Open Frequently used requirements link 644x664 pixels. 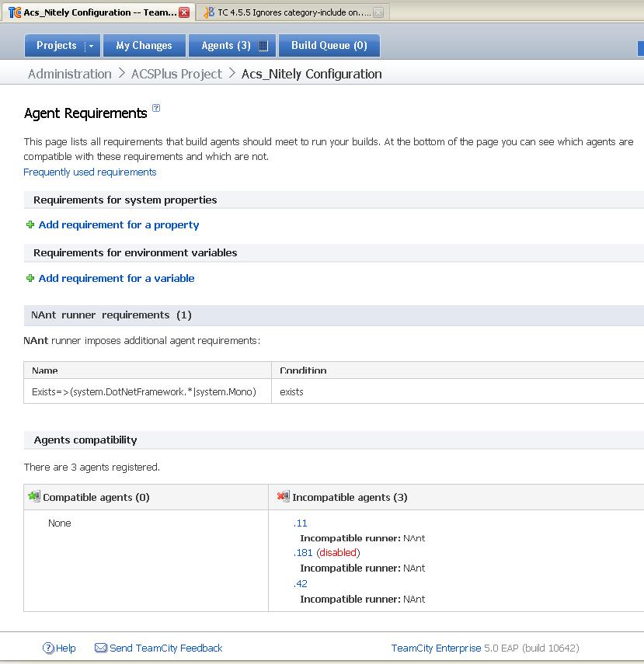(90, 172)
